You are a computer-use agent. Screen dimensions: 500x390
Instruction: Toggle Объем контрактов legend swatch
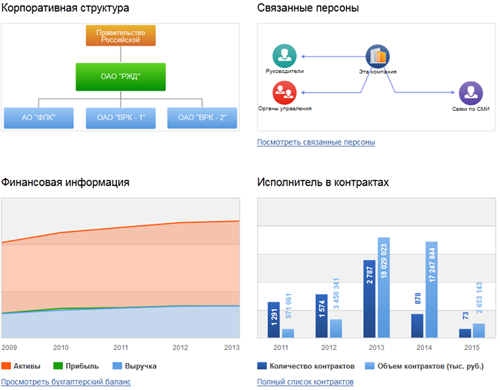370,366
